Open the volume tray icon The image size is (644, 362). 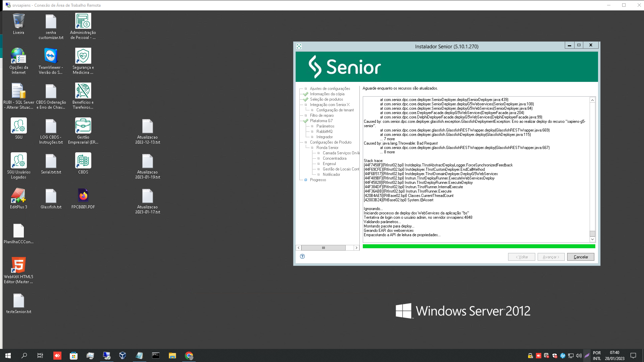pyautogui.click(x=579, y=356)
